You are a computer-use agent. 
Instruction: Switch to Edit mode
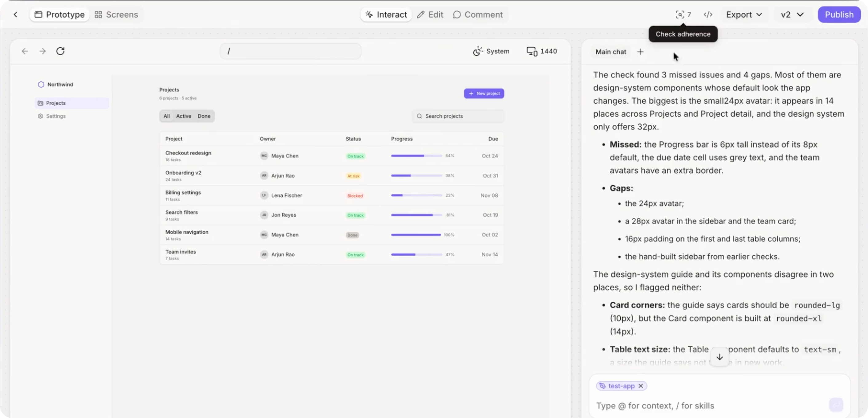[430, 14]
